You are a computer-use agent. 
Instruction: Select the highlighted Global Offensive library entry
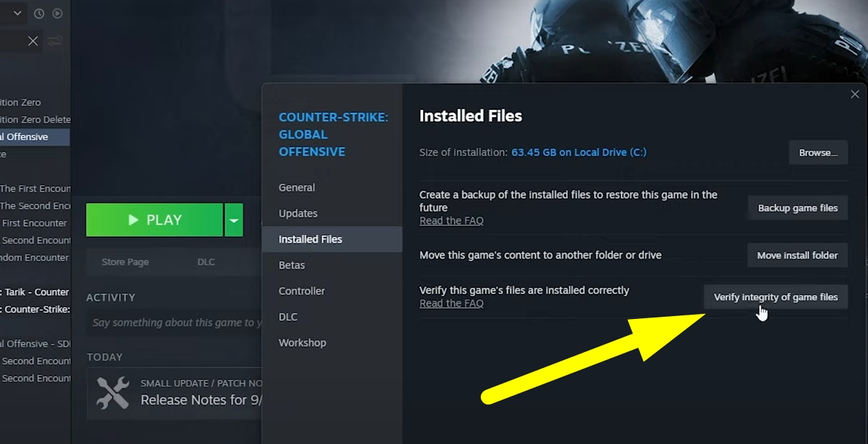[x=35, y=137]
